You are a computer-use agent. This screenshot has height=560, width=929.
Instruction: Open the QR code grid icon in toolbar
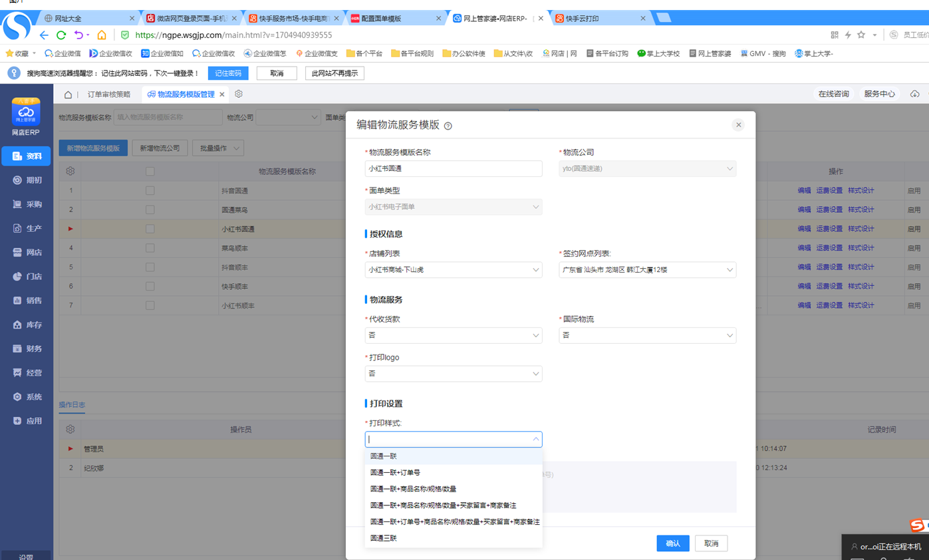click(x=835, y=35)
